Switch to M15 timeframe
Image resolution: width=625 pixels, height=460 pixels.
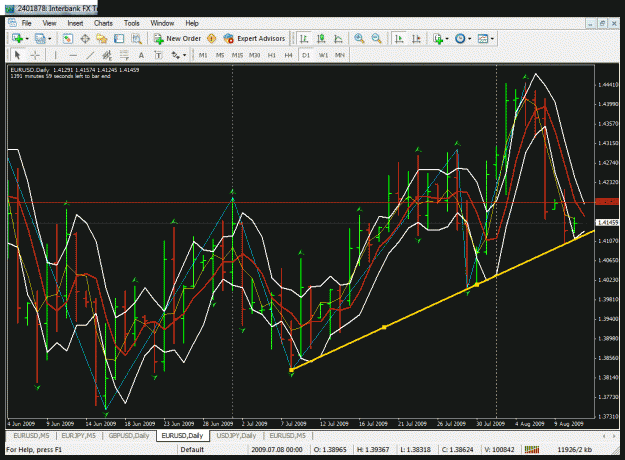click(237, 55)
